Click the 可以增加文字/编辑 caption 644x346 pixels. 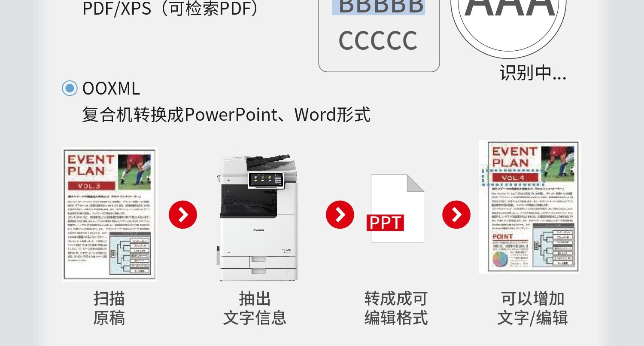tap(532, 308)
